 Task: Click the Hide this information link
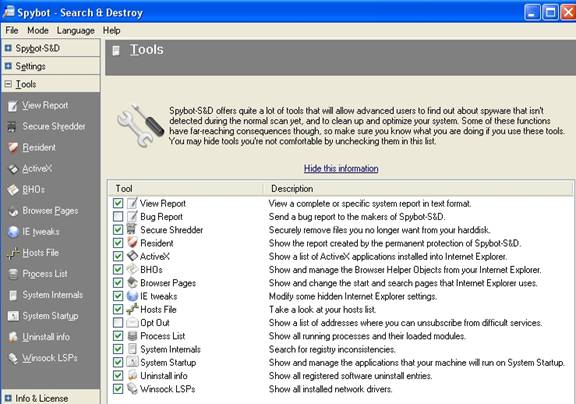click(341, 169)
